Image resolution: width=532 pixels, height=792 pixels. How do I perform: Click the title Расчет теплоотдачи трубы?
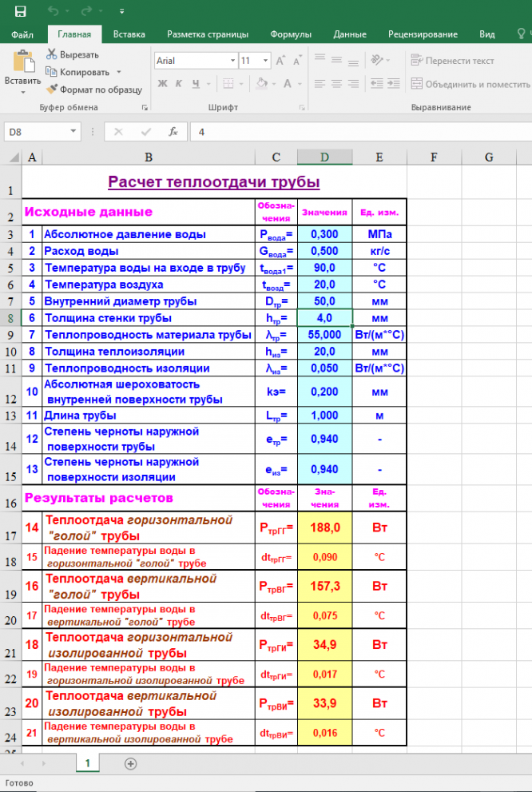coord(214,182)
